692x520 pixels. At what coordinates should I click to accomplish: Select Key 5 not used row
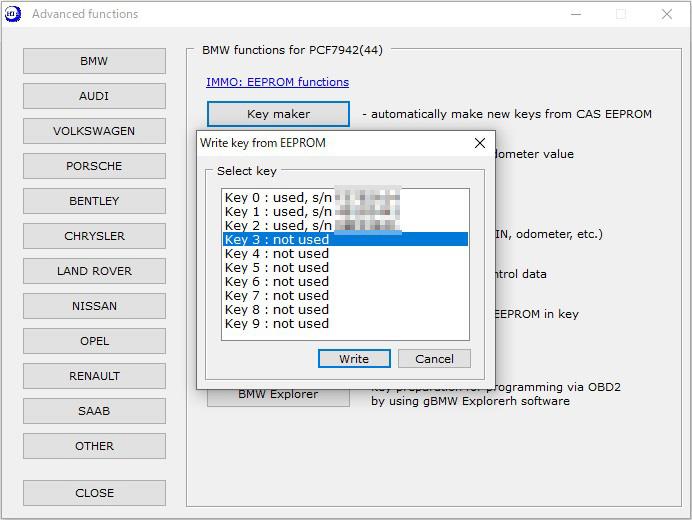click(x=345, y=268)
